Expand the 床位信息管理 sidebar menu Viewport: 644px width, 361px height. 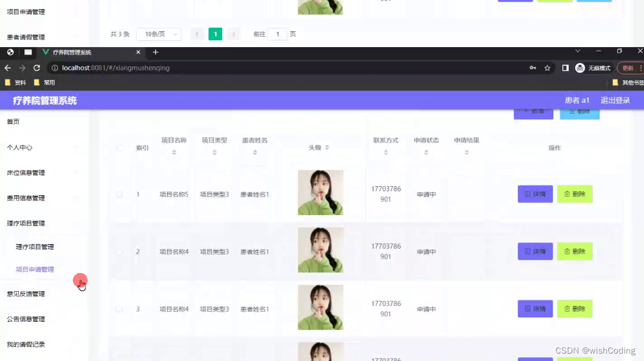[44, 173]
